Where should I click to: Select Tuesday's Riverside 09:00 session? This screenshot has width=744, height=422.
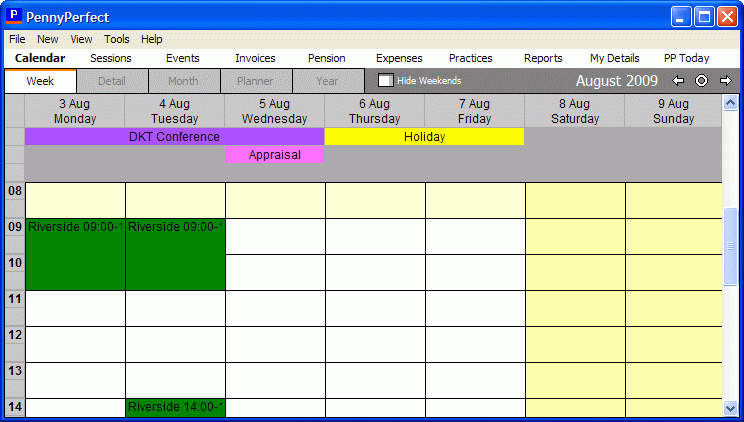175,254
